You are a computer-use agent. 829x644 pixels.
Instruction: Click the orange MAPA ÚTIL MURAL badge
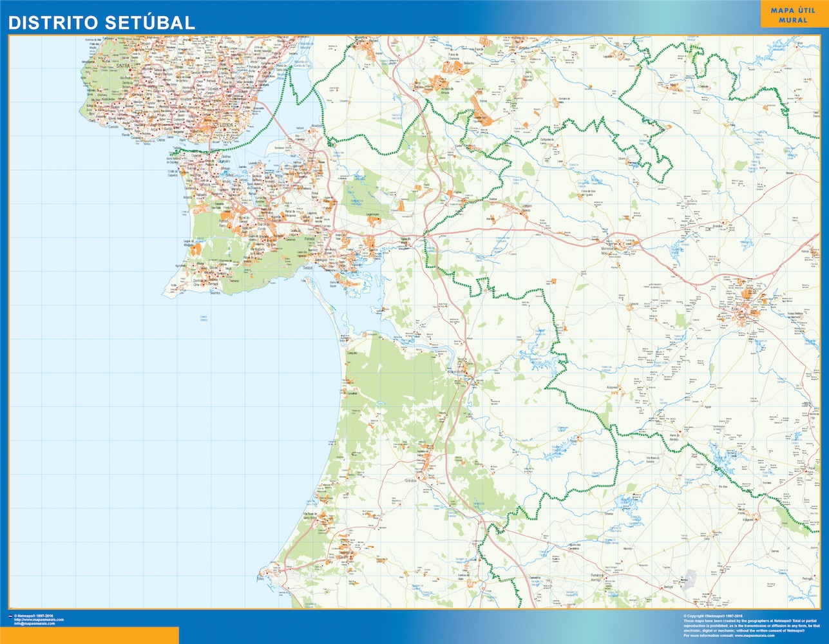[x=792, y=15]
